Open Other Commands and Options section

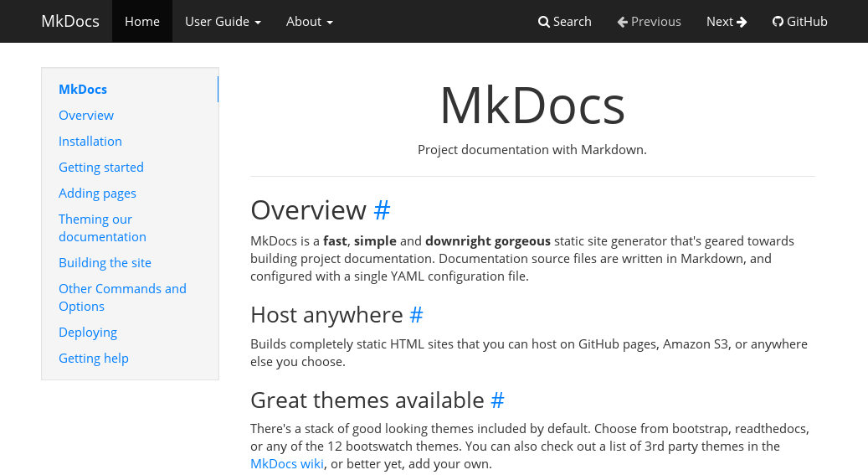coord(122,297)
